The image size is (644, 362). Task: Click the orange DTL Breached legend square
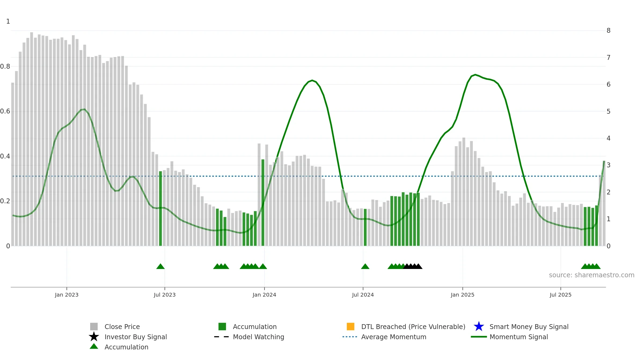[x=350, y=327]
